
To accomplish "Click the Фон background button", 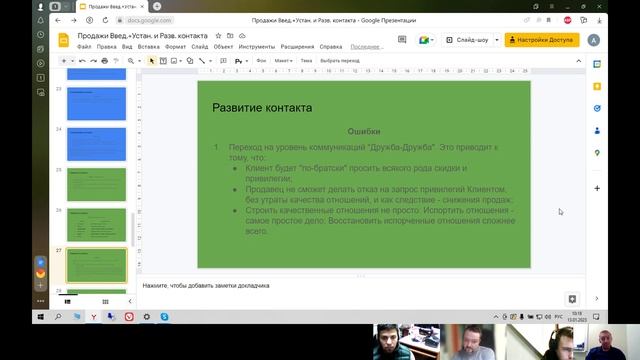I will coord(261,61).
